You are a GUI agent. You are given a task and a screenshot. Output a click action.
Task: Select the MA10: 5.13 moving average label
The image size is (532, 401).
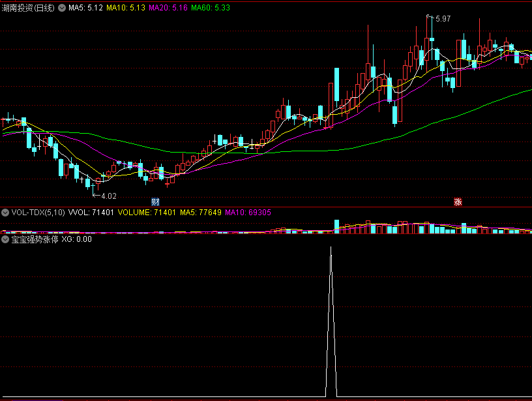pyautogui.click(x=126, y=8)
